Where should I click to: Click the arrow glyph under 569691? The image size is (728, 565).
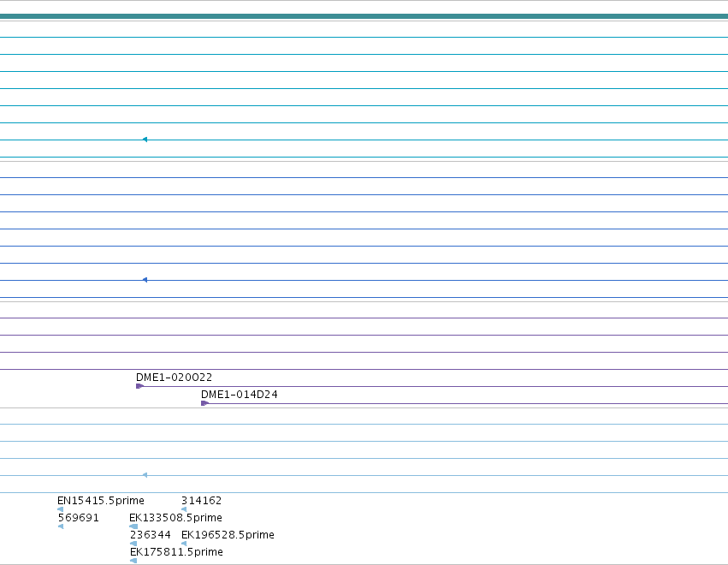point(61,526)
